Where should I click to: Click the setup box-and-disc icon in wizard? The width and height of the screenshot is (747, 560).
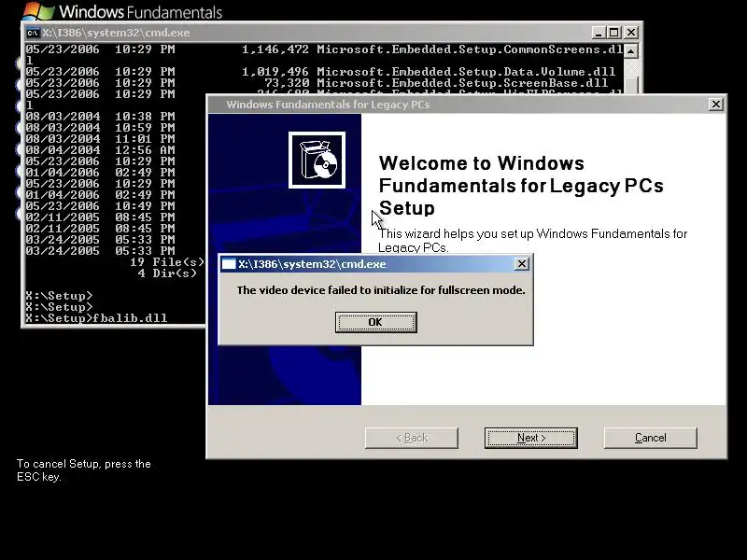317,160
